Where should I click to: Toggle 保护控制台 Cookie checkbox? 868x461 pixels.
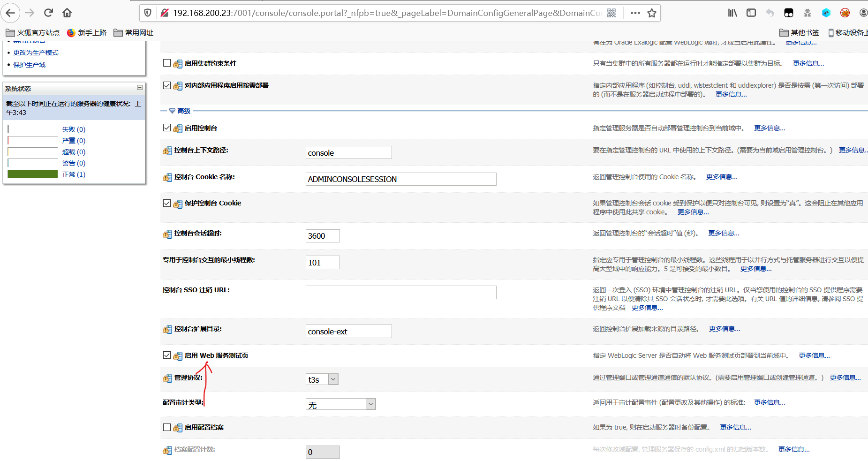click(x=167, y=203)
